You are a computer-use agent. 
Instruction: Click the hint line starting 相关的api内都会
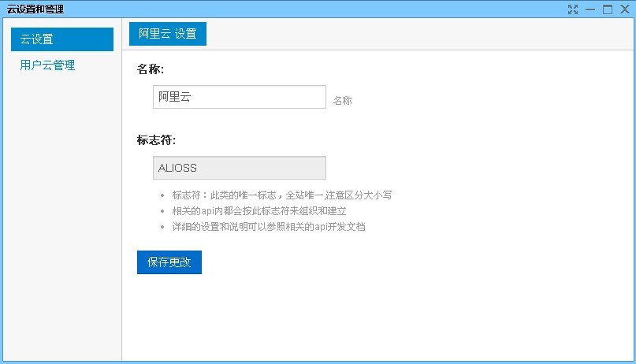coord(259,211)
